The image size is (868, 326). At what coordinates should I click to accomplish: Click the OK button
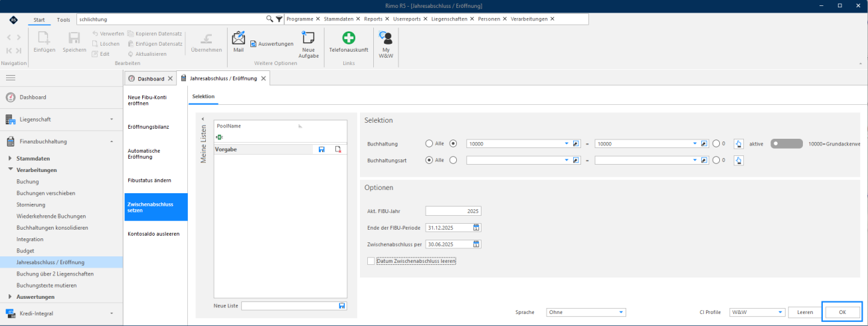(x=842, y=312)
